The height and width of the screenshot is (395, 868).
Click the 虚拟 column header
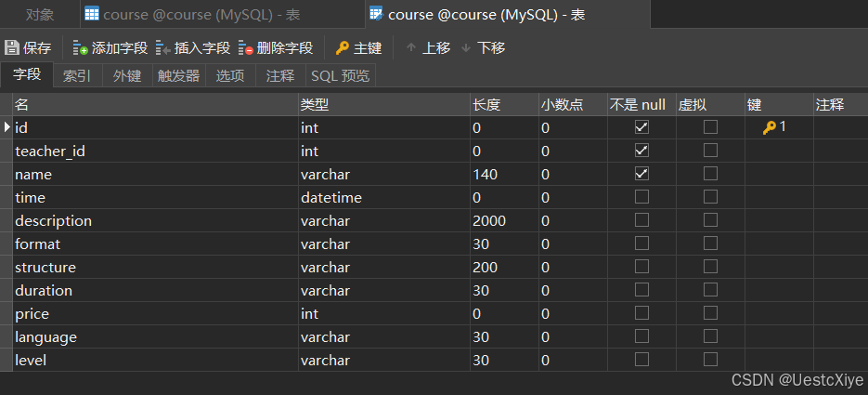pos(710,104)
